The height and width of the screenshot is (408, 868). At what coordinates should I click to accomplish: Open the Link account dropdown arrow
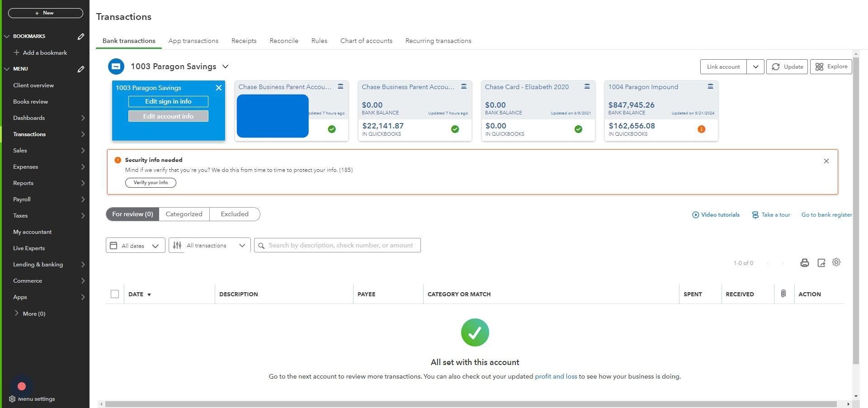coord(755,67)
